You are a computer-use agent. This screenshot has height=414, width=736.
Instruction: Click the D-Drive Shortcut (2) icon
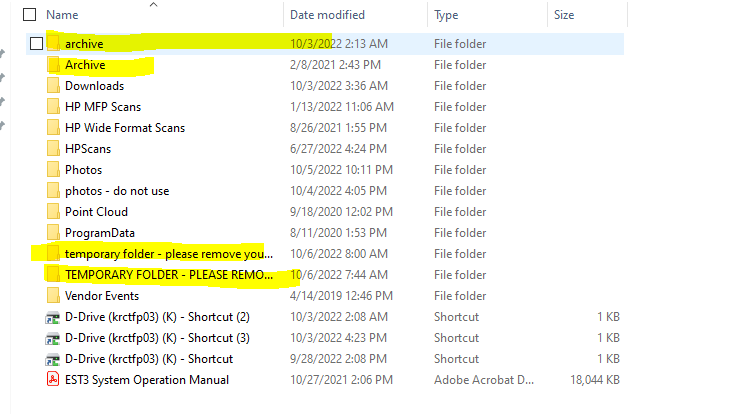[54, 317]
